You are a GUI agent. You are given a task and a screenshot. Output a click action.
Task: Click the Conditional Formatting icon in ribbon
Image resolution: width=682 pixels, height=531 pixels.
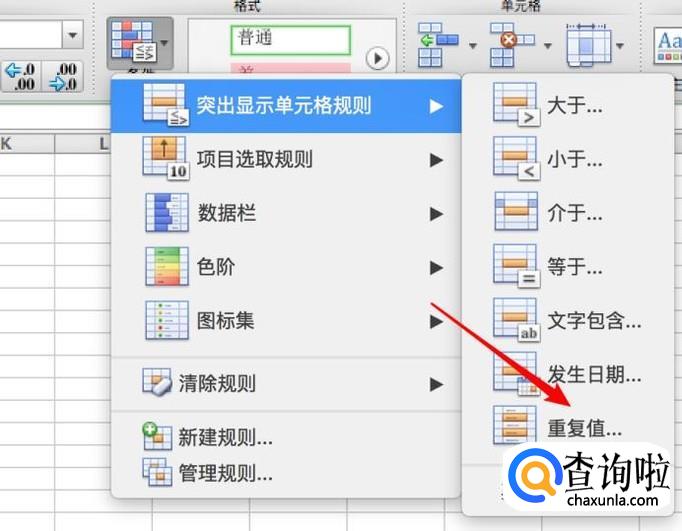134,41
